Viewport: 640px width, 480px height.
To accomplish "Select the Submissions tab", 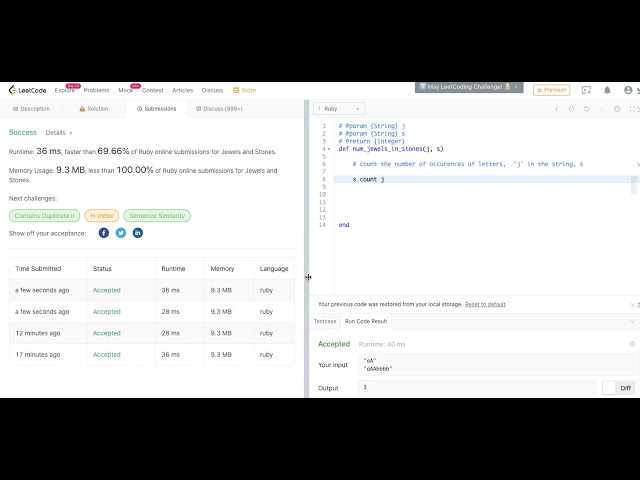I will pyautogui.click(x=156, y=109).
